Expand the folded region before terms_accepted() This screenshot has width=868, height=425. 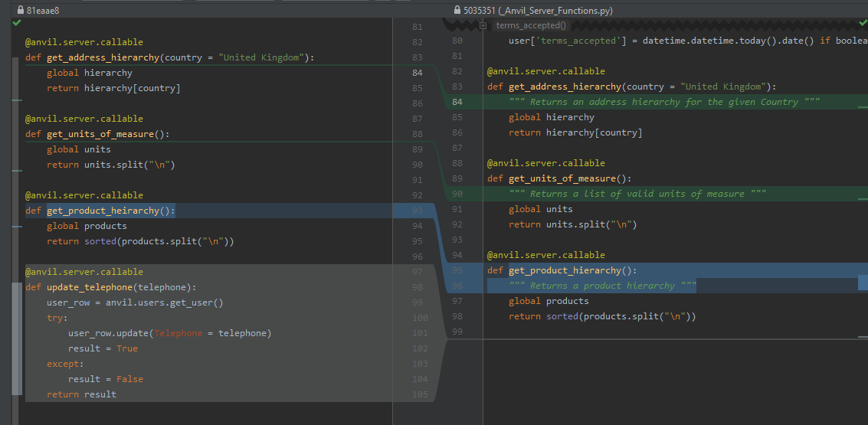(483, 25)
